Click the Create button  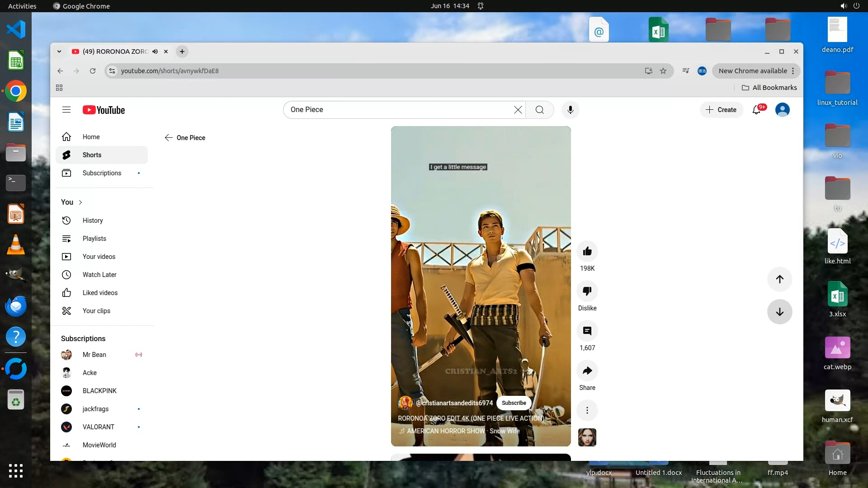tap(722, 110)
